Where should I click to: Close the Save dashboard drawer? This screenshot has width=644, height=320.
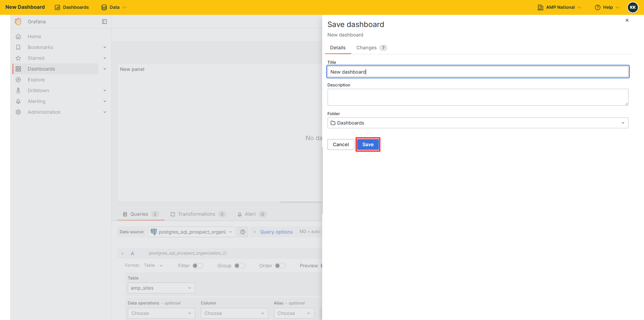(x=627, y=20)
